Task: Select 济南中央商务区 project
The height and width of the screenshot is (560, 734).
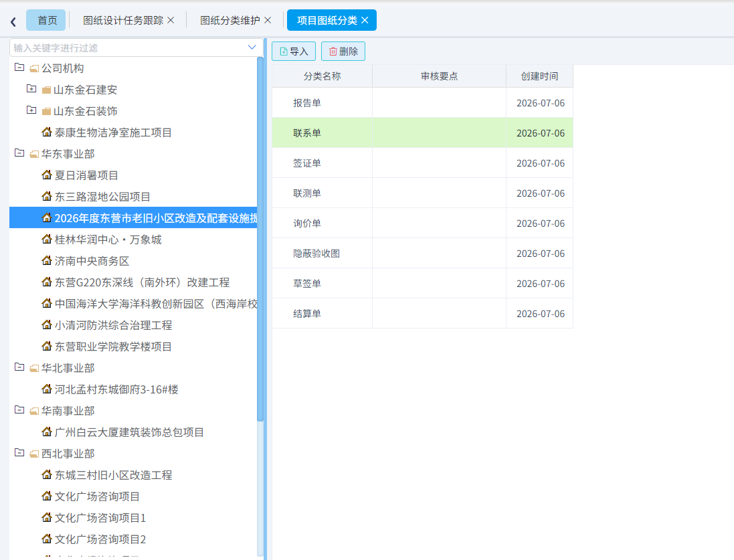Action: tap(92, 261)
